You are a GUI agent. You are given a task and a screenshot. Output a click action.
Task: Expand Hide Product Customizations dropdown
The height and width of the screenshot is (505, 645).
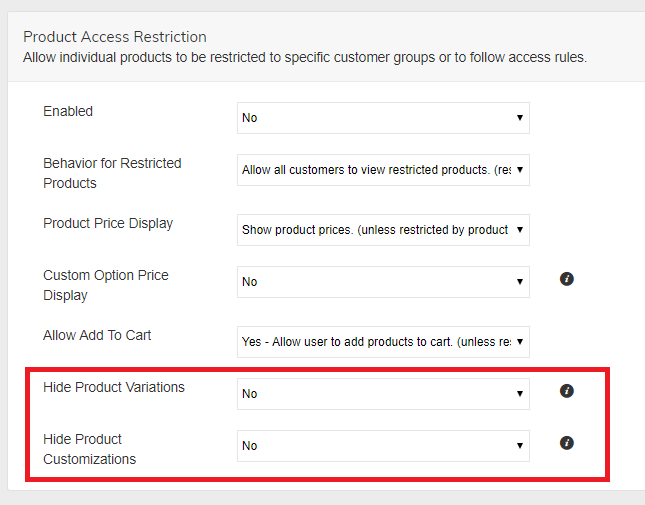pyautogui.click(x=383, y=446)
